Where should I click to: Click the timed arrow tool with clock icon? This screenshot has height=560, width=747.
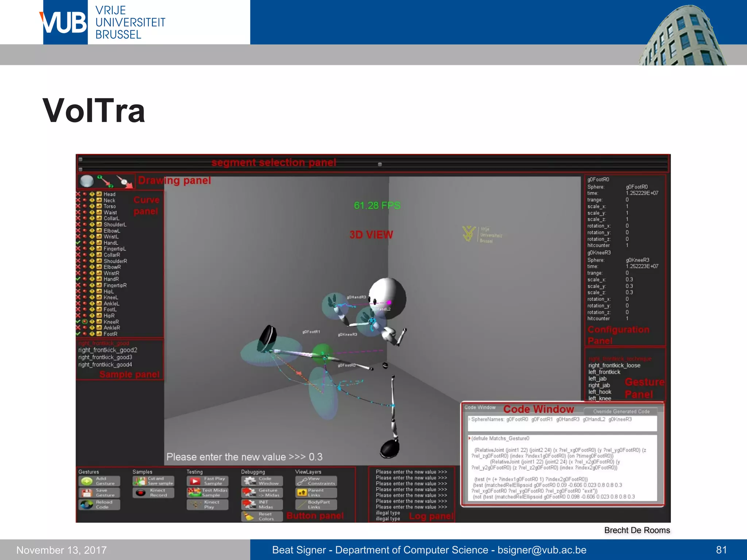point(124,181)
